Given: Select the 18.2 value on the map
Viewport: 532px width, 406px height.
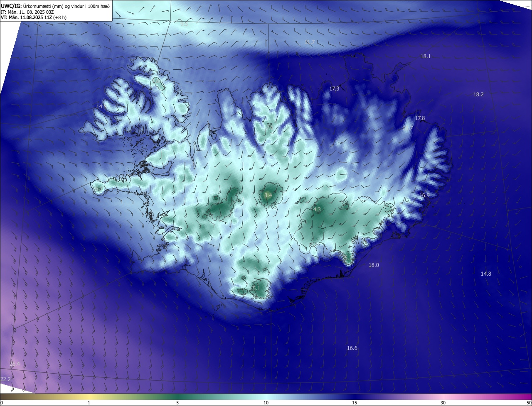Looking at the screenshot, I should pyautogui.click(x=478, y=94).
